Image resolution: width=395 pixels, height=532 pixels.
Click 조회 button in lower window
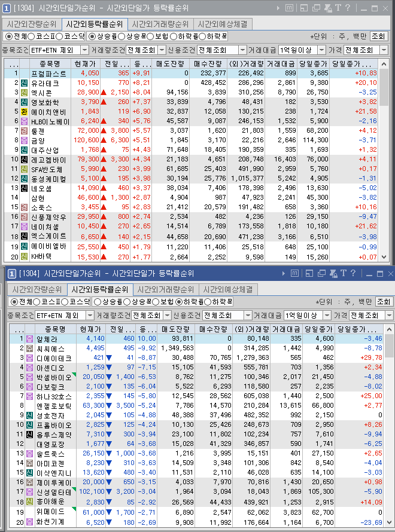384,302
